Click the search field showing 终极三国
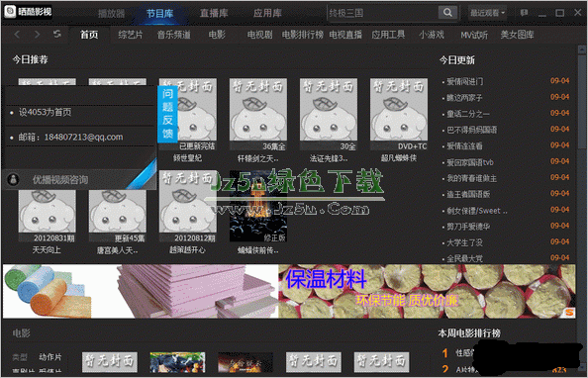This screenshot has width=588, height=378. click(x=382, y=13)
